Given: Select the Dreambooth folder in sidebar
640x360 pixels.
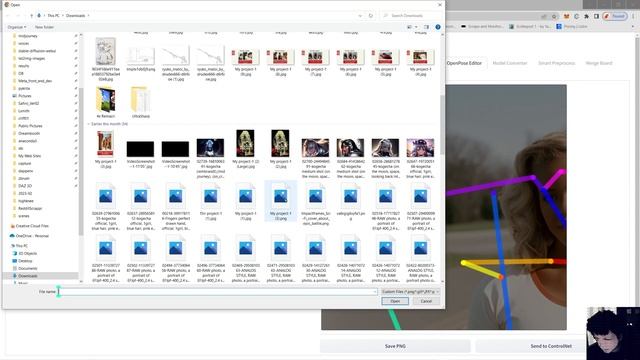Looking at the screenshot, I should pos(26,133).
